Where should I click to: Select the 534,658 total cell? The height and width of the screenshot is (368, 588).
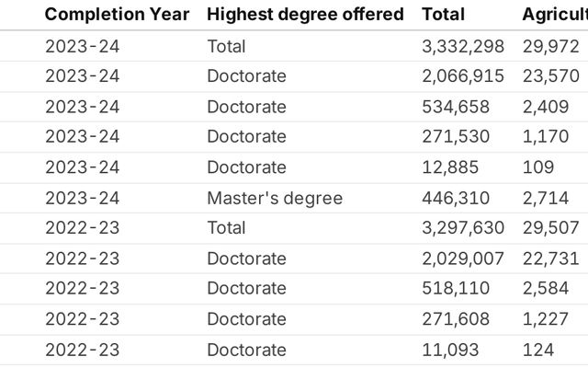coord(456,107)
